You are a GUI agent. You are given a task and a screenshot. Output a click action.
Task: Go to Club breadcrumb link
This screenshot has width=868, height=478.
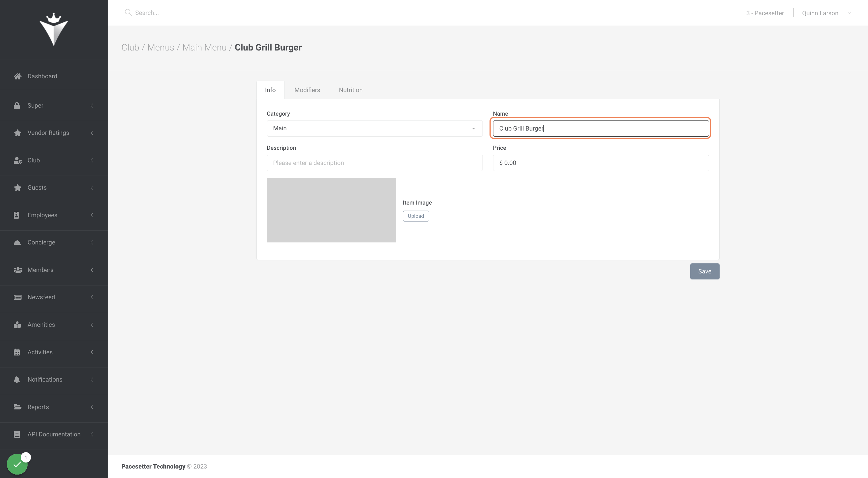click(x=130, y=48)
